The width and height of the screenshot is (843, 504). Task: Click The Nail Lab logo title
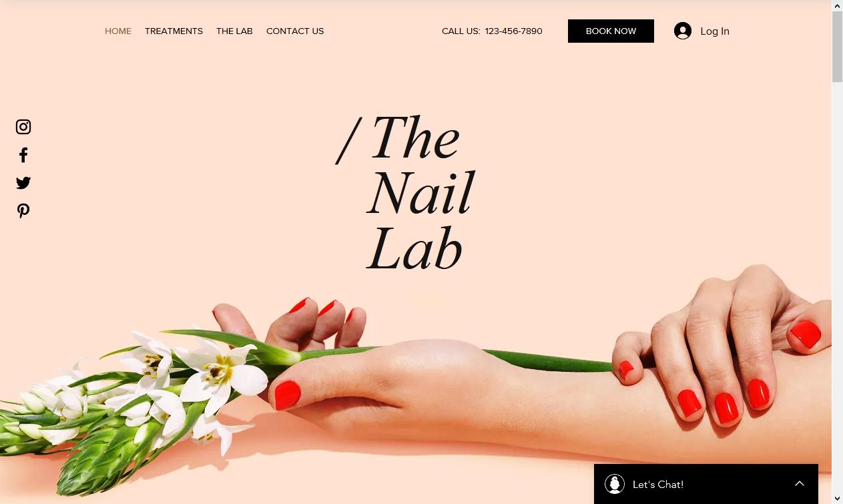coord(405,194)
